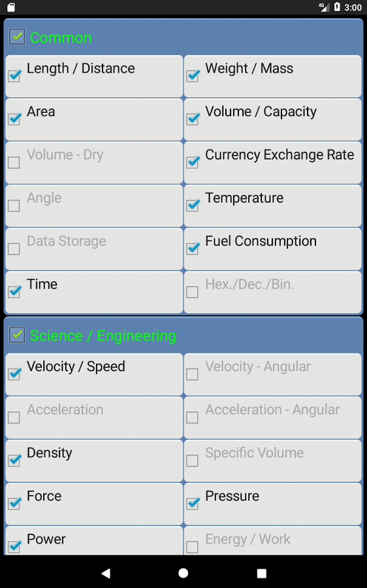Tap the Android home circle icon

tap(183, 572)
